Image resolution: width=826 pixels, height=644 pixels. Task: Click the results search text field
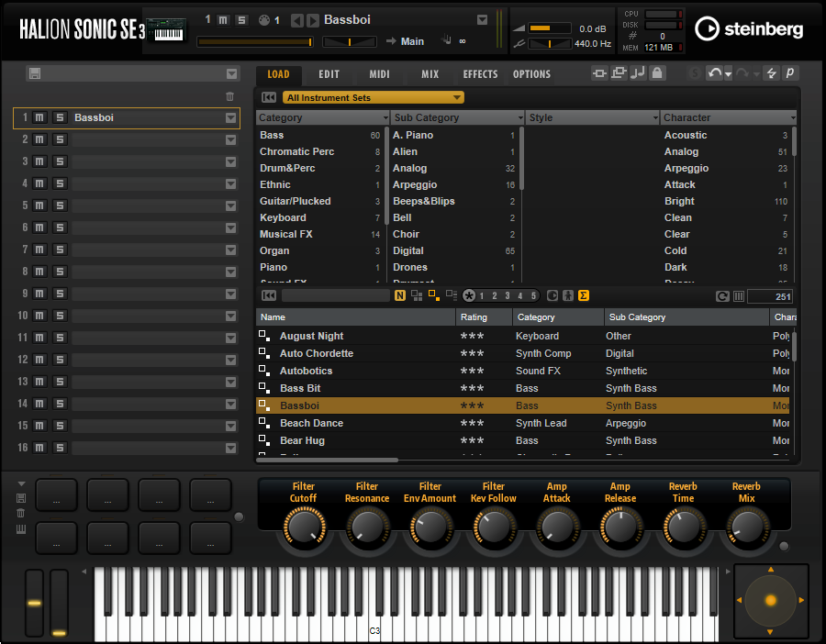point(335,295)
